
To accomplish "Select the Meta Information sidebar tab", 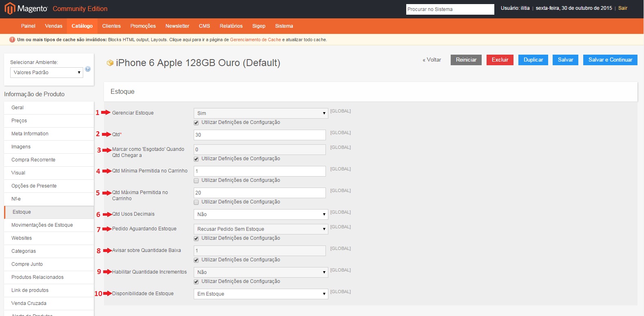I will [x=49, y=134].
